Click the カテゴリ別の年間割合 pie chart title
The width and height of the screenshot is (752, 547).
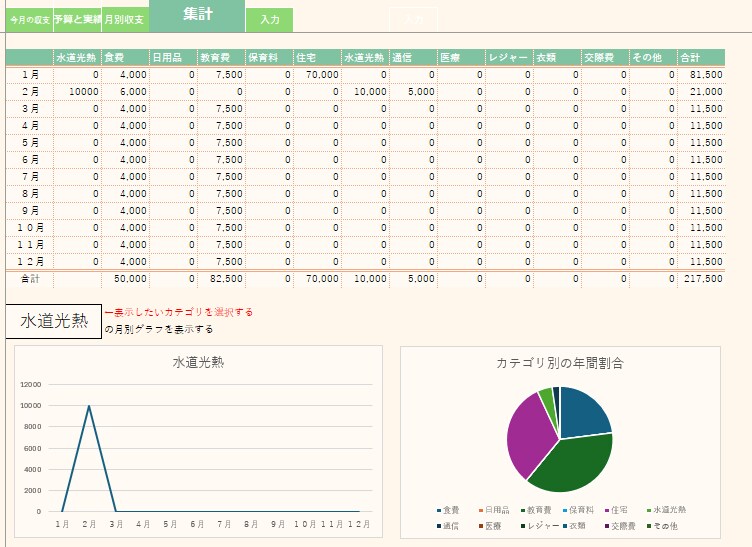[560, 363]
